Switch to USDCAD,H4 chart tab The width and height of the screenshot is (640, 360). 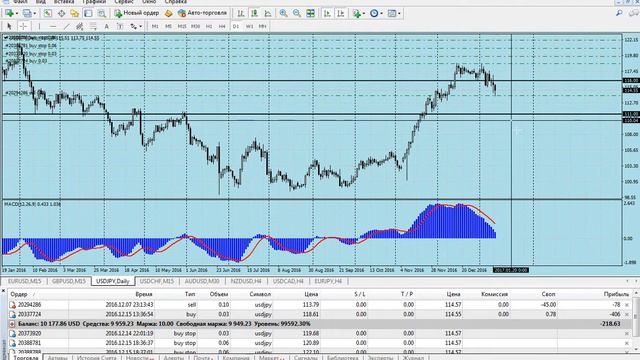click(288, 281)
